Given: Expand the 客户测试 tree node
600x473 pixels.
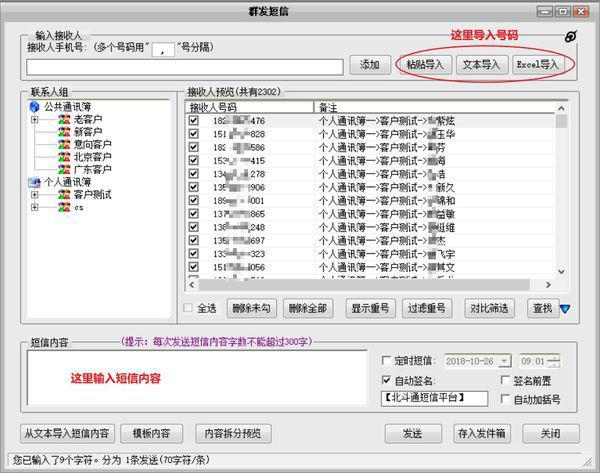Looking at the screenshot, I should pyautogui.click(x=35, y=194).
